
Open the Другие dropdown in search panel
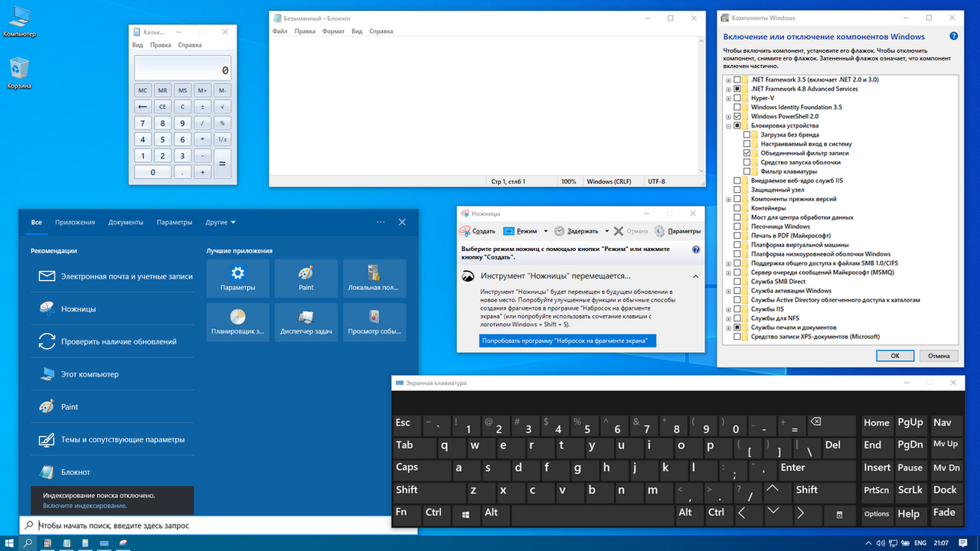pyautogui.click(x=220, y=223)
